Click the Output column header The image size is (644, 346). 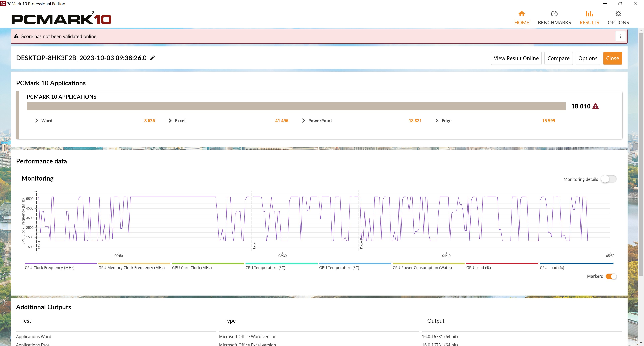pyautogui.click(x=436, y=321)
